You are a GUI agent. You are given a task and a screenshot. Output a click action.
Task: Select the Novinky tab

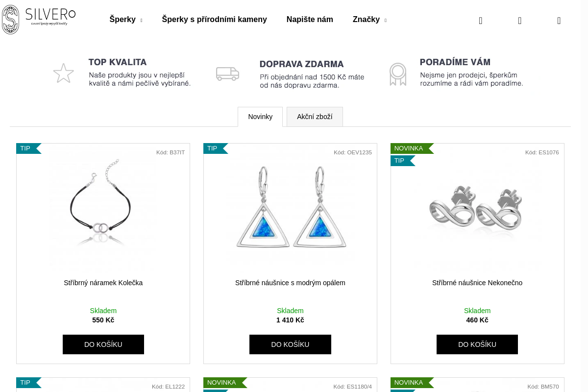pyautogui.click(x=260, y=117)
